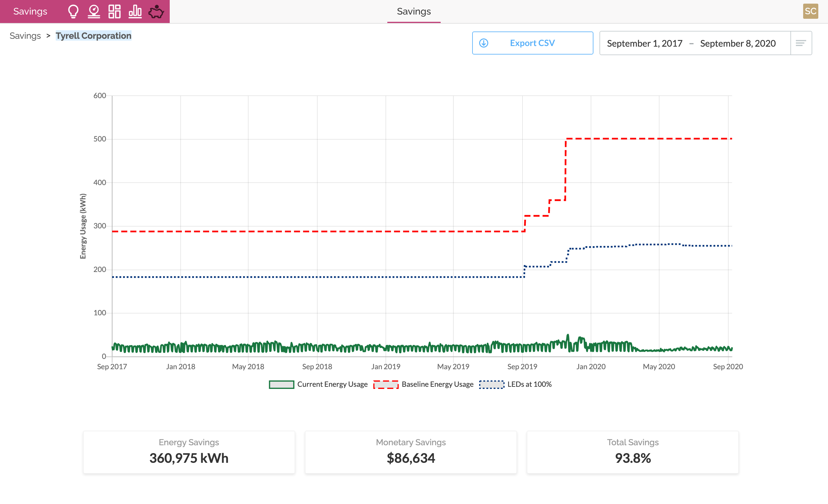Click the grid/dashboard icon in toolbar

(x=114, y=11)
